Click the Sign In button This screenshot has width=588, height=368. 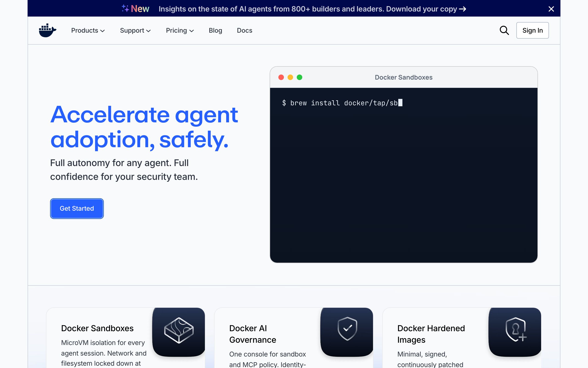coord(532,30)
